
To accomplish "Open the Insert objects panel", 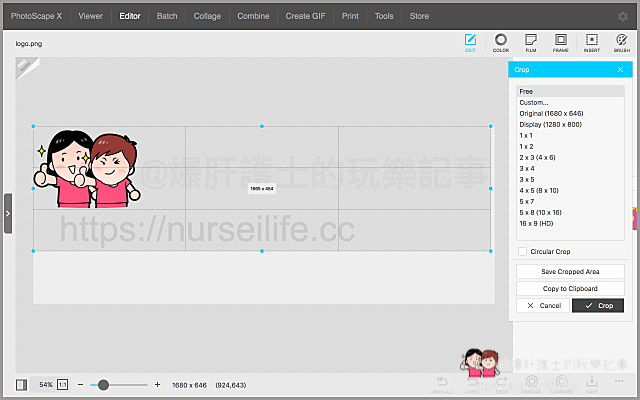I will click(x=591, y=43).
